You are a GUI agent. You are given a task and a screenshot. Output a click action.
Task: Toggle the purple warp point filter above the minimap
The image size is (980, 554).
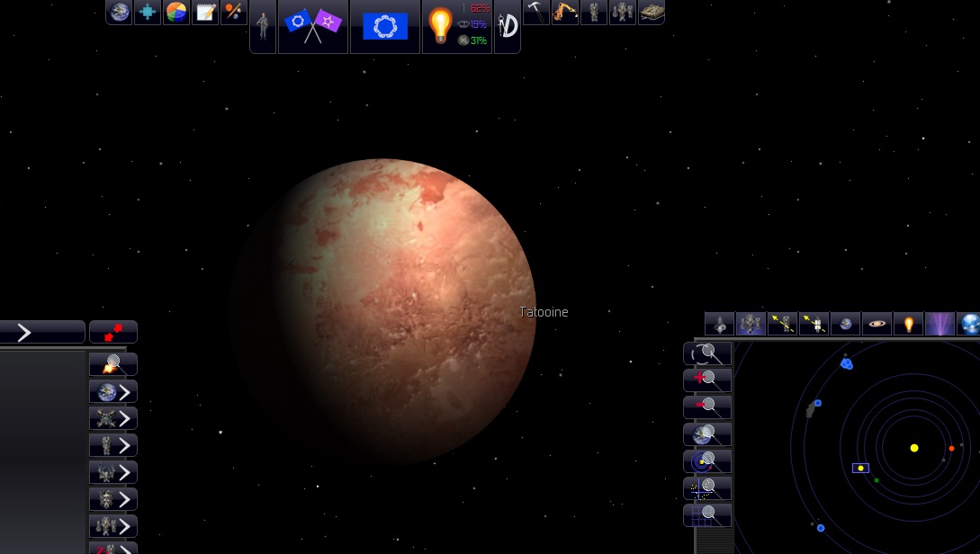940,324
